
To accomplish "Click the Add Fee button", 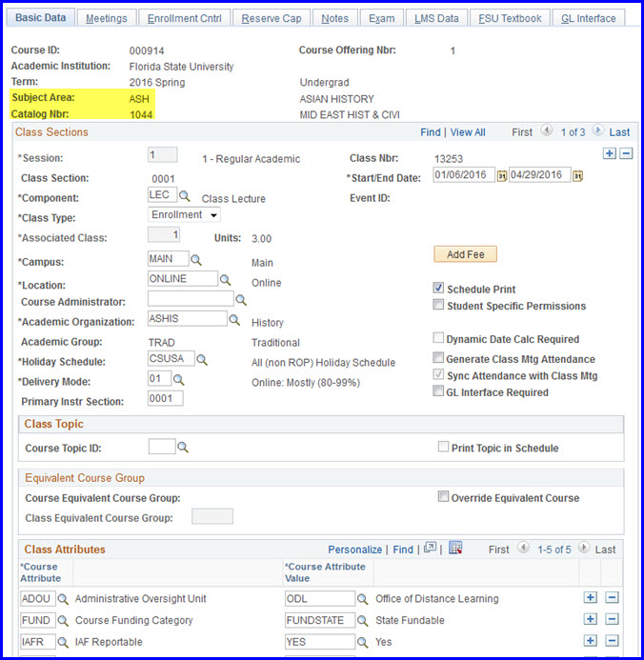I will [465, 254].
